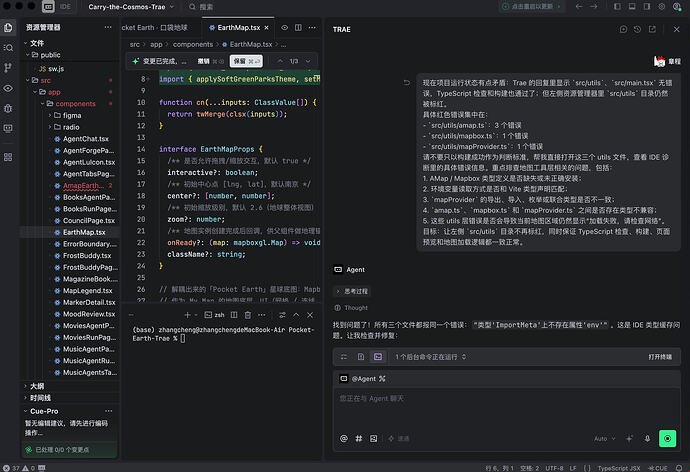The width and height of the screenshot is (690, 472).
Task: Go back with the left arrow in title bar
Action: coord(579,7)
